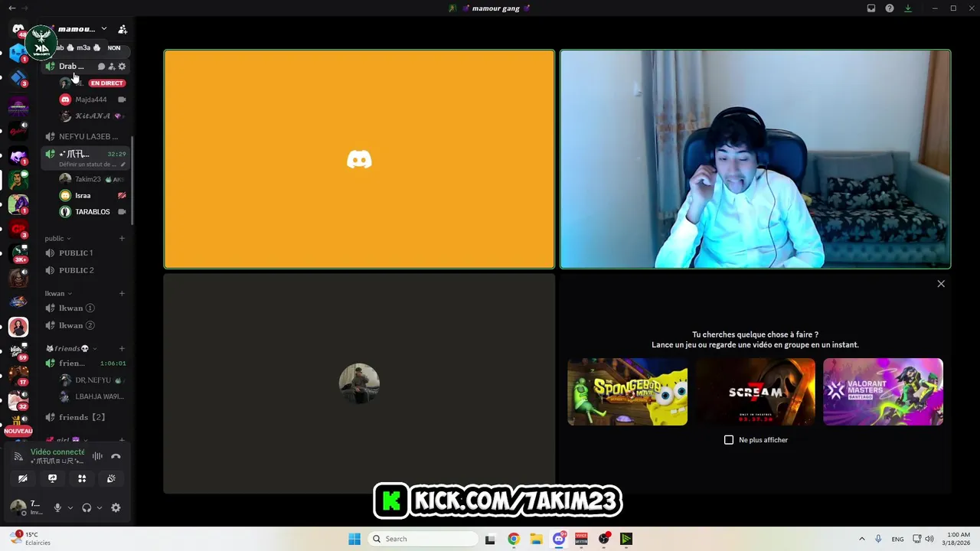The height and width of the screenshot is (551, 980).
Task: Check the Ne plus afficher checkbox
Action: coord(729,440)
